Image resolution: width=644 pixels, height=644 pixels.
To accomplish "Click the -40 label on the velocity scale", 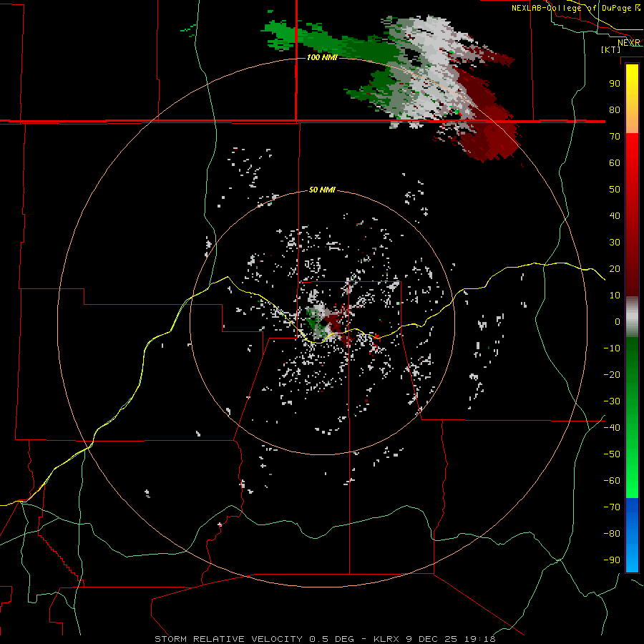I will pos(612,428).
